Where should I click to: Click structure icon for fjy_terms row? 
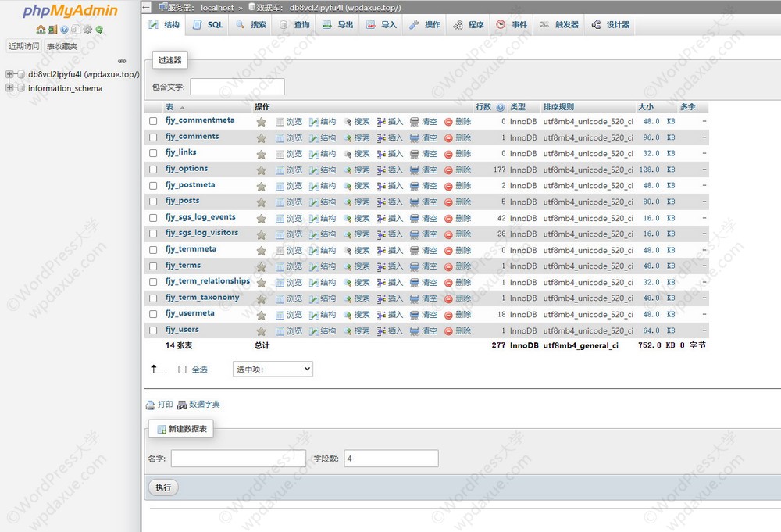(x=314, y=266)
